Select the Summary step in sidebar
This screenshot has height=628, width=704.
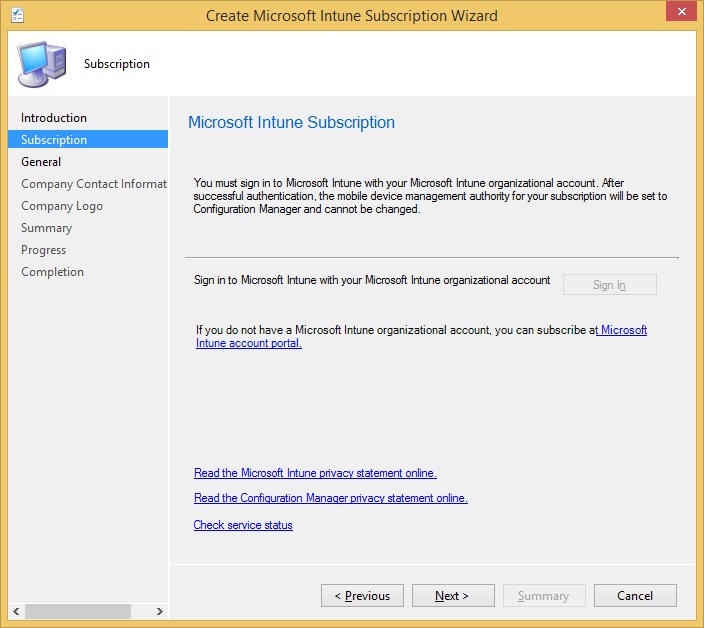coord(46,228)
